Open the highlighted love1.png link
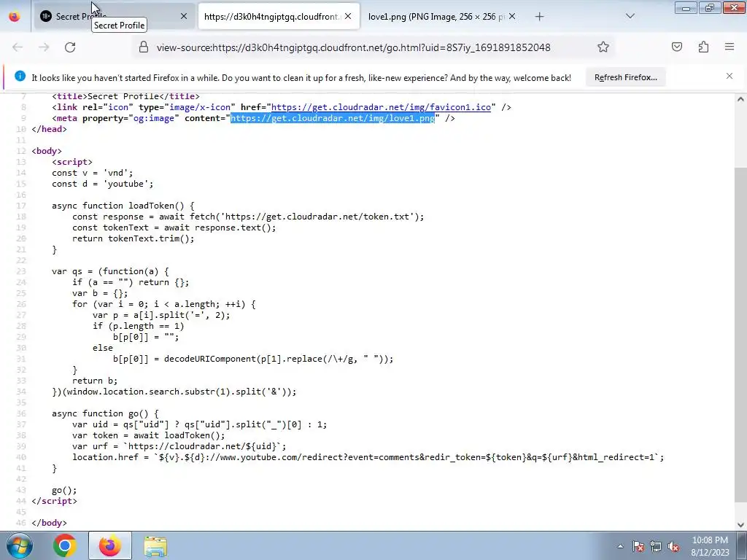Screen dimensions: 747x560 click(x=333, y=118)
